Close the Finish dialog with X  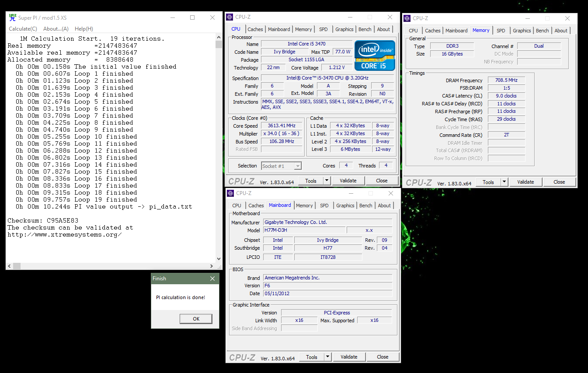pyautogui.click(x=212, y=279)
